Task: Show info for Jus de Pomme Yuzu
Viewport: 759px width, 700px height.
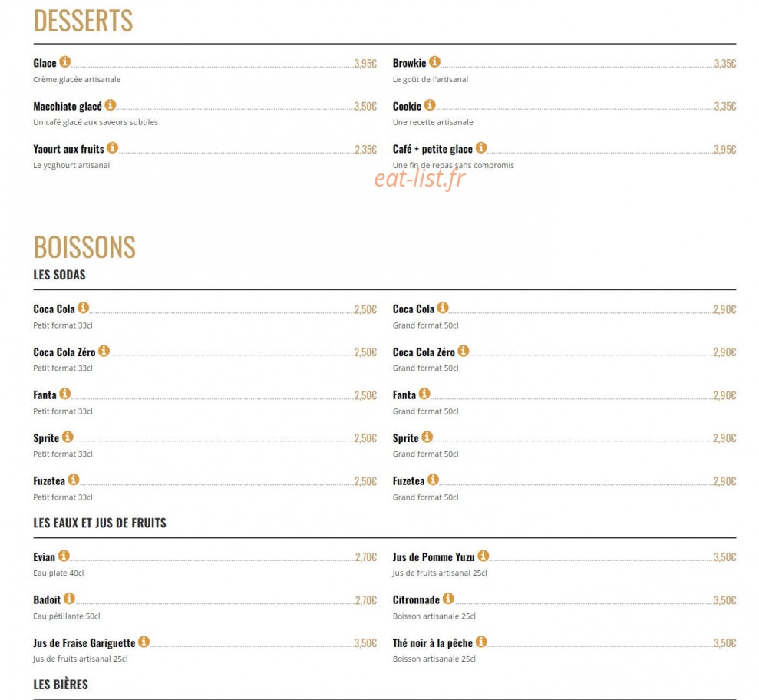Action: click(483, 556)
